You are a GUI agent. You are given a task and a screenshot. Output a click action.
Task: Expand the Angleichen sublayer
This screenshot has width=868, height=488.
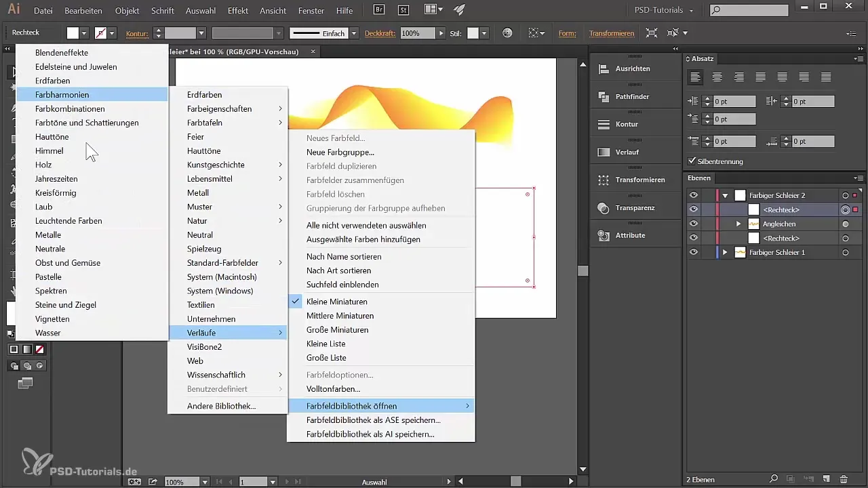(738, 224)
